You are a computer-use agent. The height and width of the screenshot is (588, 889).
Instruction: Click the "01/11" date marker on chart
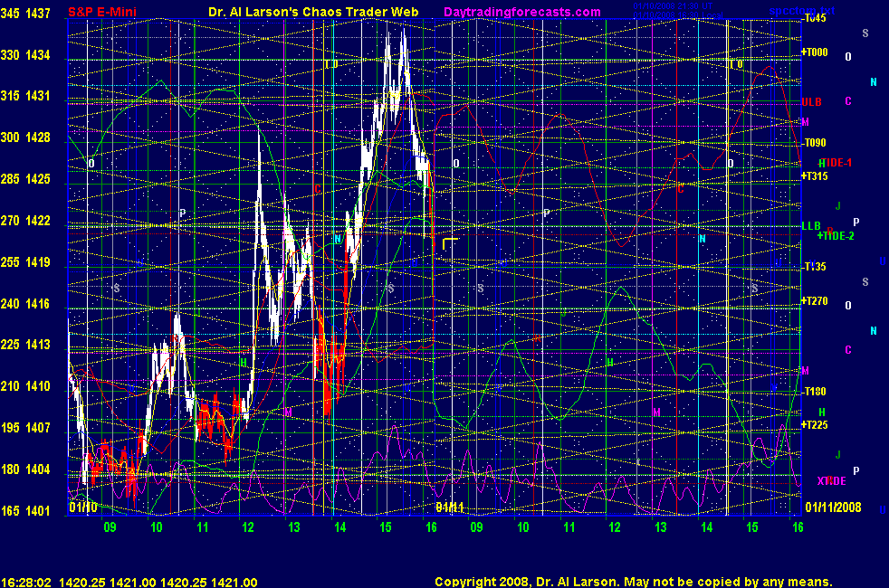point(450,507)
